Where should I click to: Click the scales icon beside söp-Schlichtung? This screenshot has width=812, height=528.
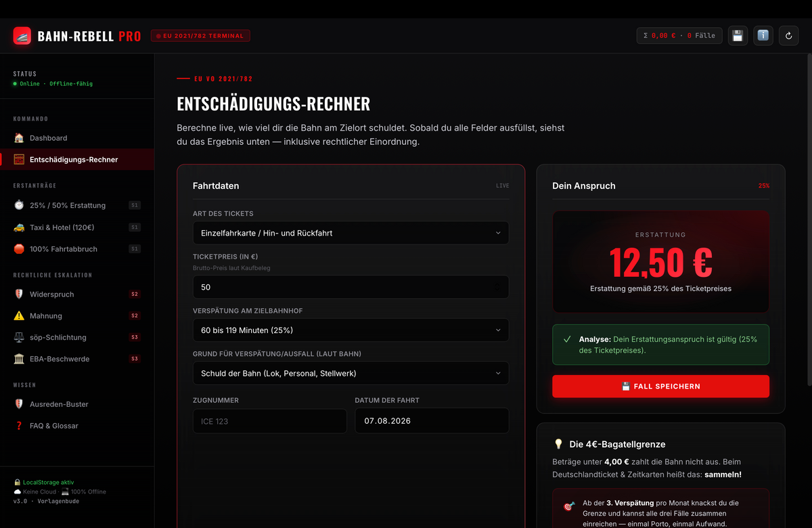point(19,337)
